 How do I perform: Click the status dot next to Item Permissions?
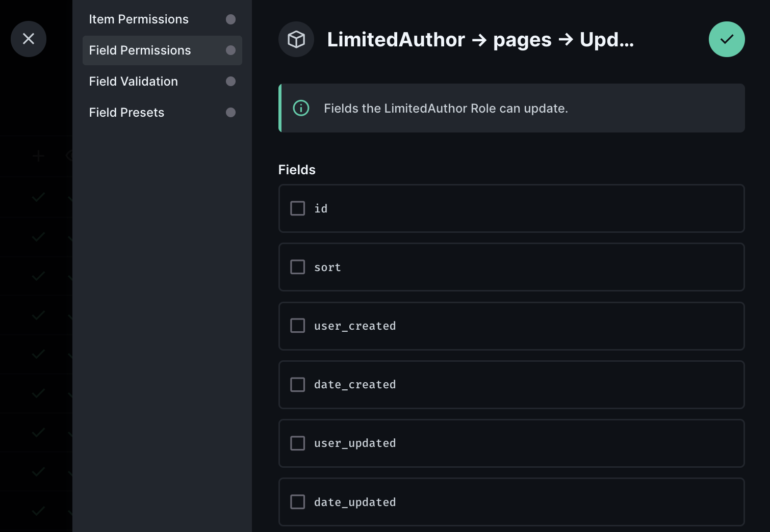tap(230, 19)
